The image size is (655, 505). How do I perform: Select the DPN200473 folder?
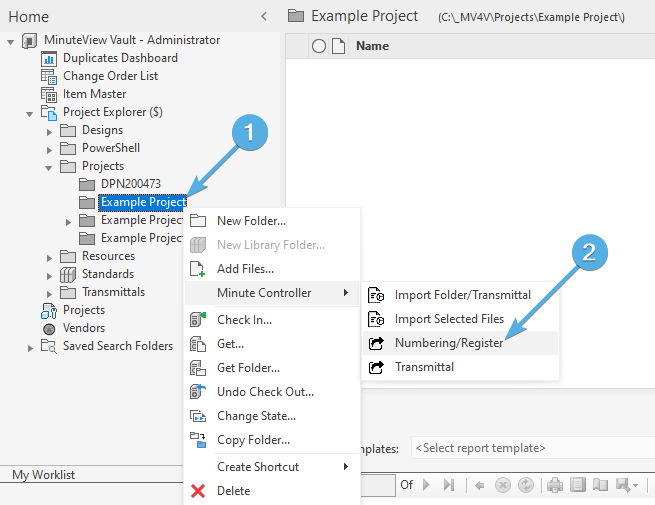pos(130,184)
